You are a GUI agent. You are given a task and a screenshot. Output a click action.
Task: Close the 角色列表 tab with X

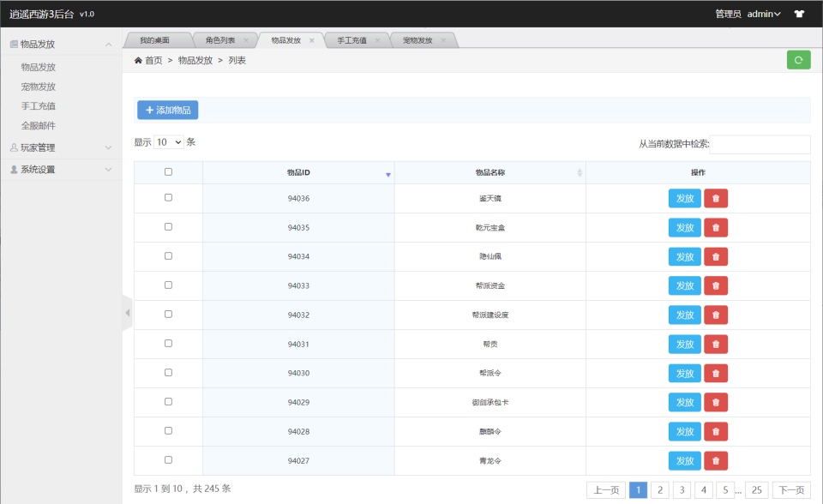point(246,40)
